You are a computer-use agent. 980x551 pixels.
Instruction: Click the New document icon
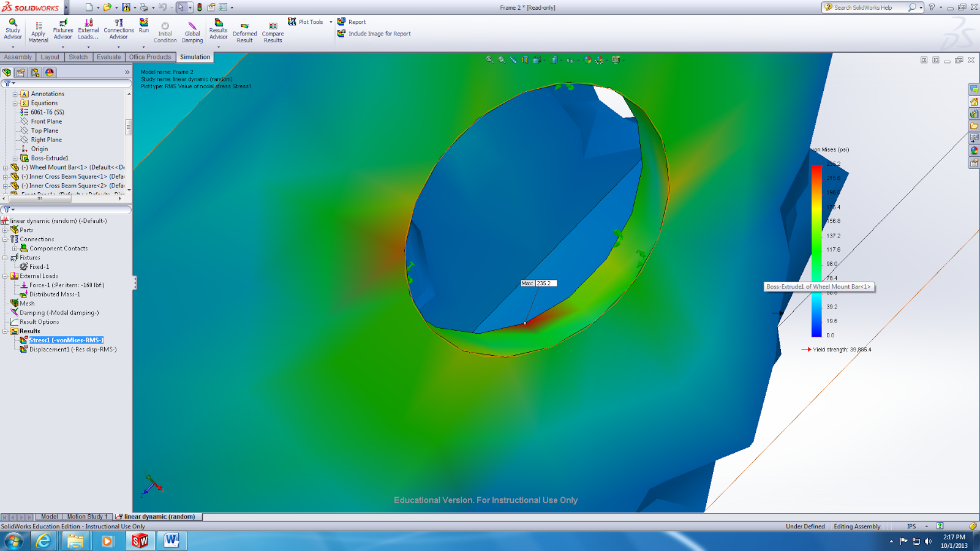[89, 7]
